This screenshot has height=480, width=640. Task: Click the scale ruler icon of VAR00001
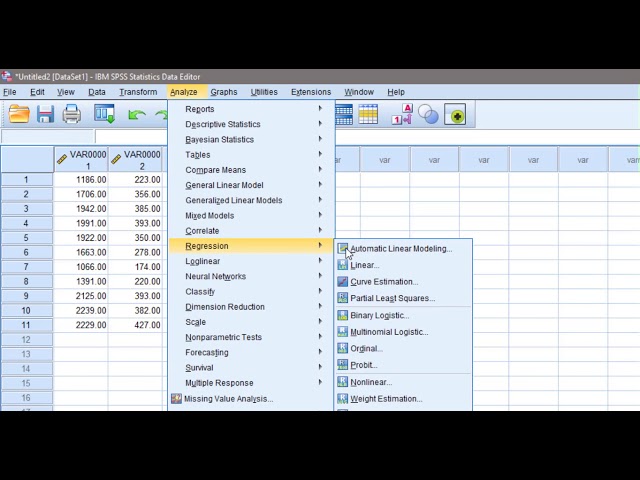pyautogui.click(x=62, y=159)
